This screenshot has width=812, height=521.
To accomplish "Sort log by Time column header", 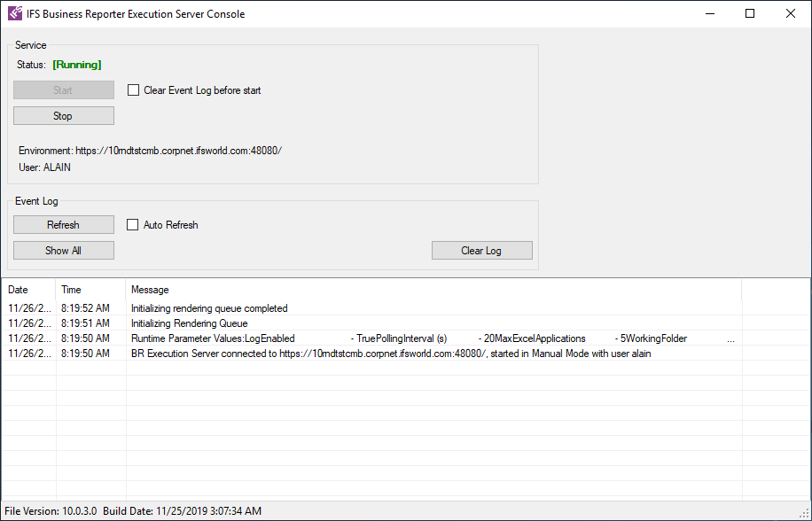I will [x=89, y=290].
